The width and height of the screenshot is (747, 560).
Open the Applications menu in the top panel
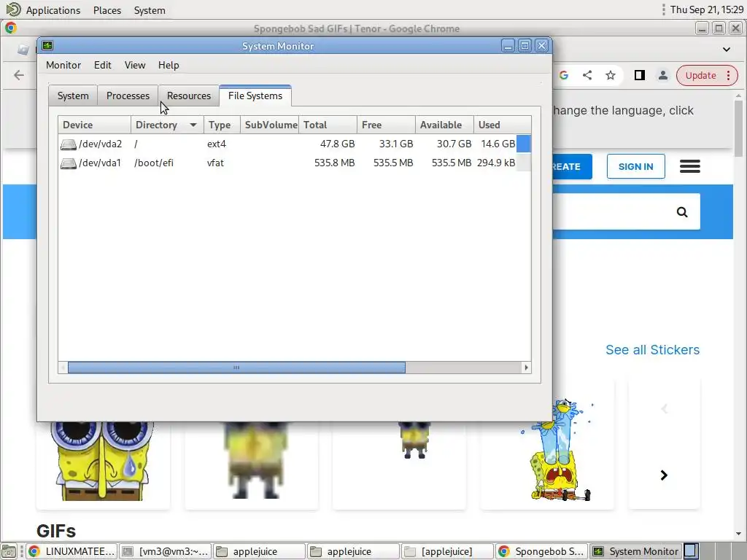click(x=53, y=10)
